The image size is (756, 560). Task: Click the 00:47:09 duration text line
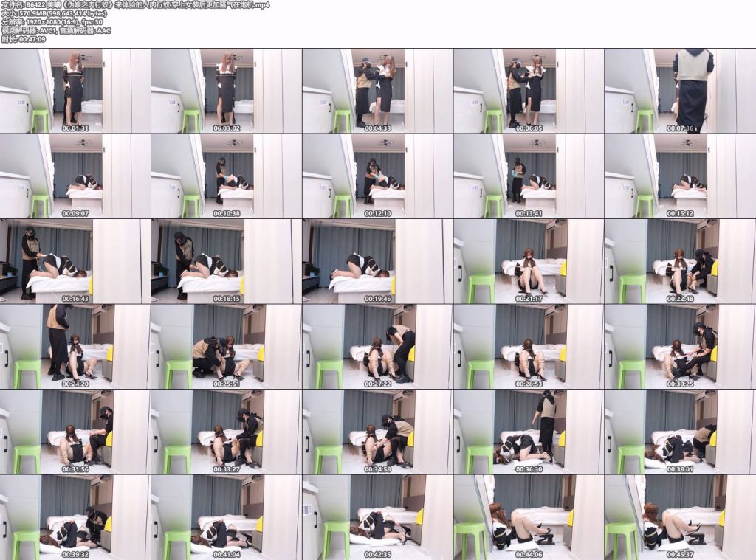tap(24, 40)
